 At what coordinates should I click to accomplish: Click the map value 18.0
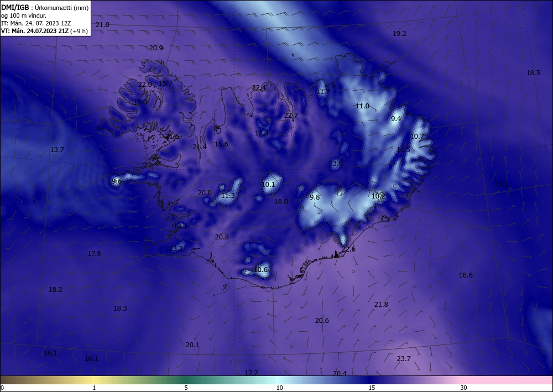coord(281,202)
